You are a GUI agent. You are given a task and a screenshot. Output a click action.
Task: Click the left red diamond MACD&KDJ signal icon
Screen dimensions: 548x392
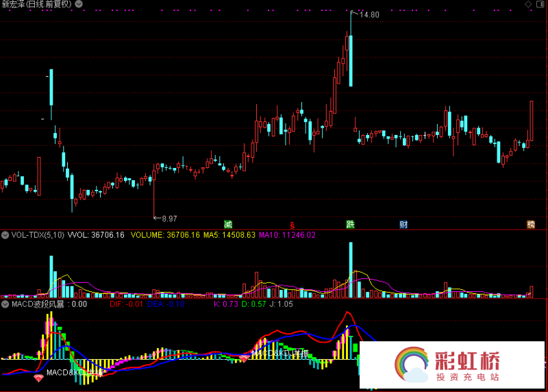[x=38, y=378]
